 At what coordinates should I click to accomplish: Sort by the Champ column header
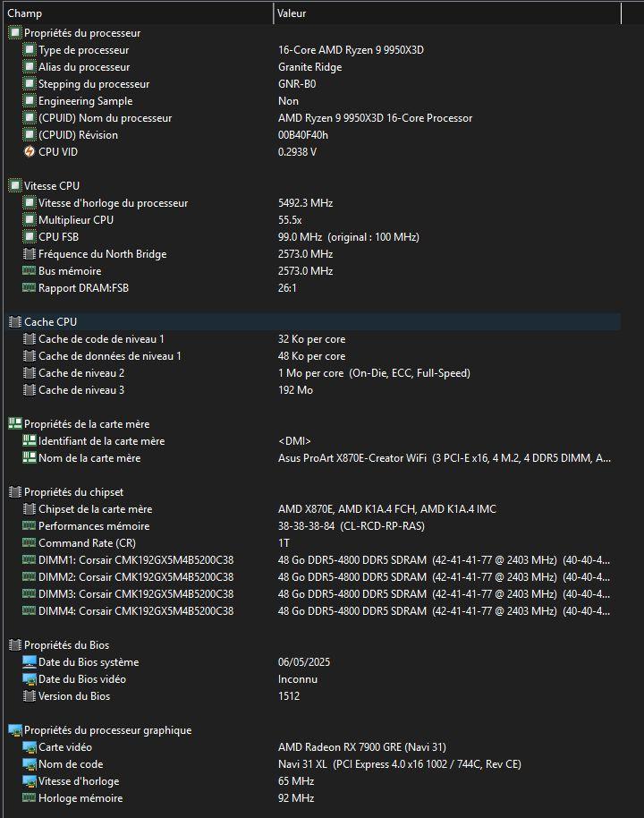134,13
